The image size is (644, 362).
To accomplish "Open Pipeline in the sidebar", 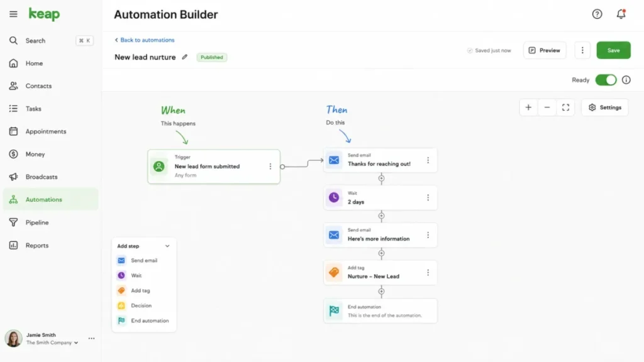I will pos(51,222).
